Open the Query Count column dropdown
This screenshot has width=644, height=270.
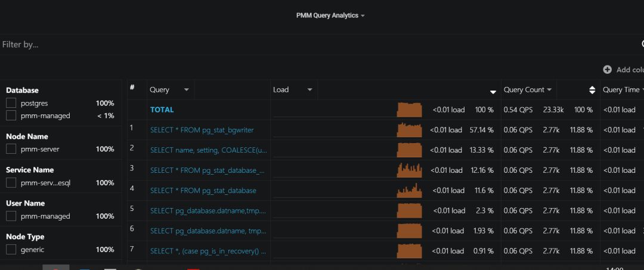549,90
